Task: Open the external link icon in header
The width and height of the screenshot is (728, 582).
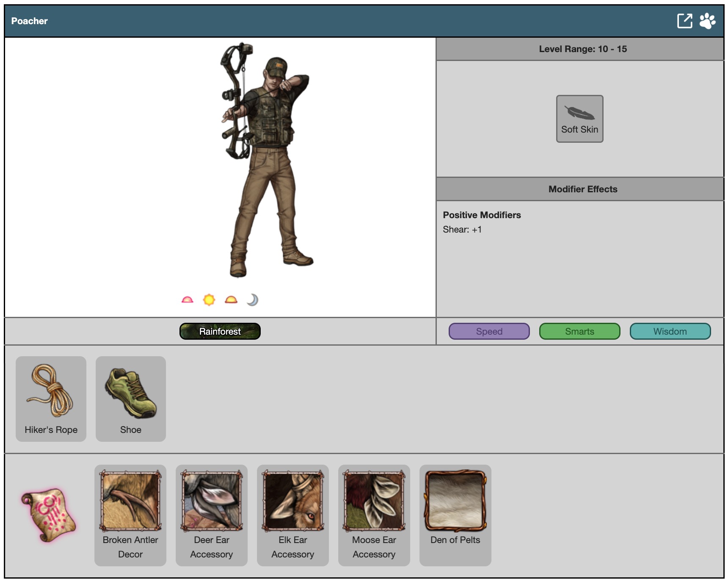Action: pyautogui.click(x=684, y=21)
